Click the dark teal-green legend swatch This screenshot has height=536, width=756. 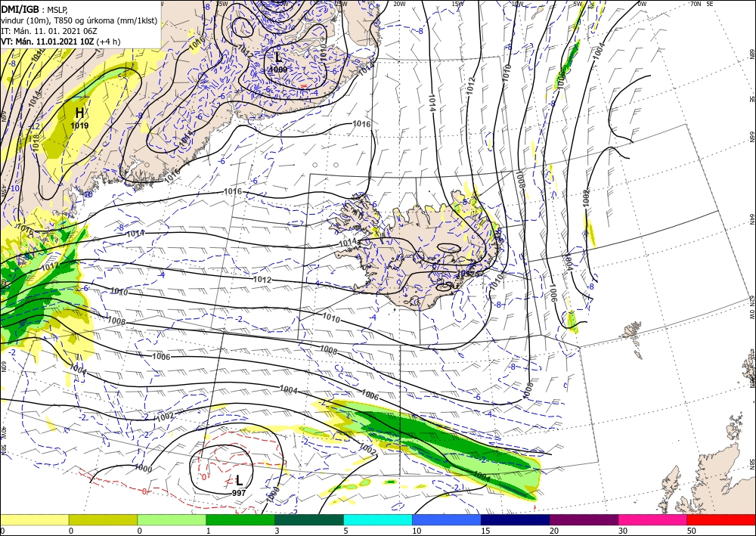point(309,519)
